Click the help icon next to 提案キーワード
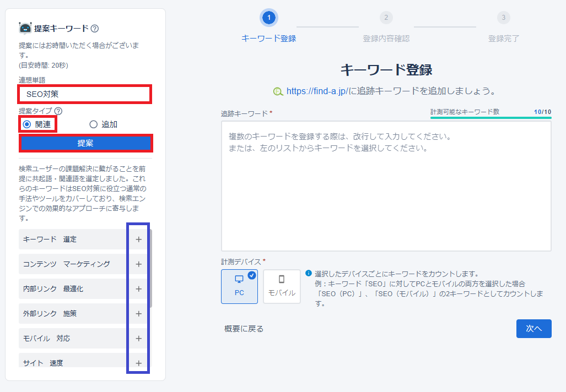This screenshot has height=392, width=566. tap(95, 29)
